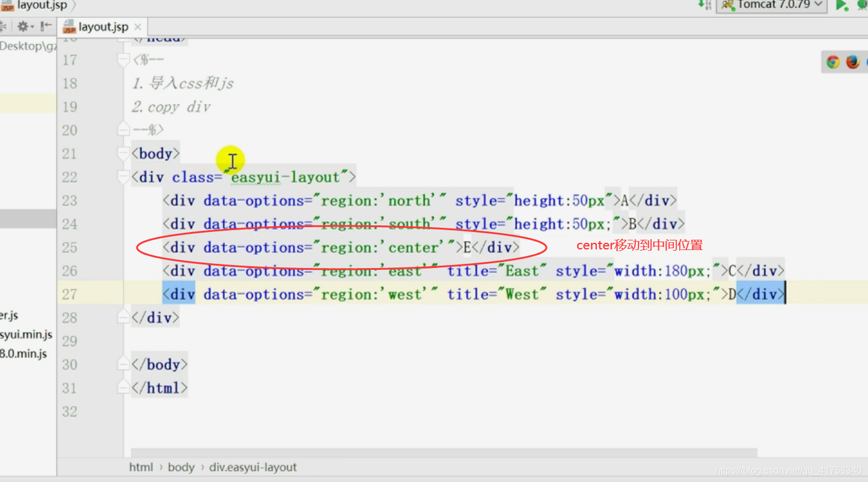Open the project panel gear settings
The height and width of the screenshot is (482, 868).
(x=25, y=26)
